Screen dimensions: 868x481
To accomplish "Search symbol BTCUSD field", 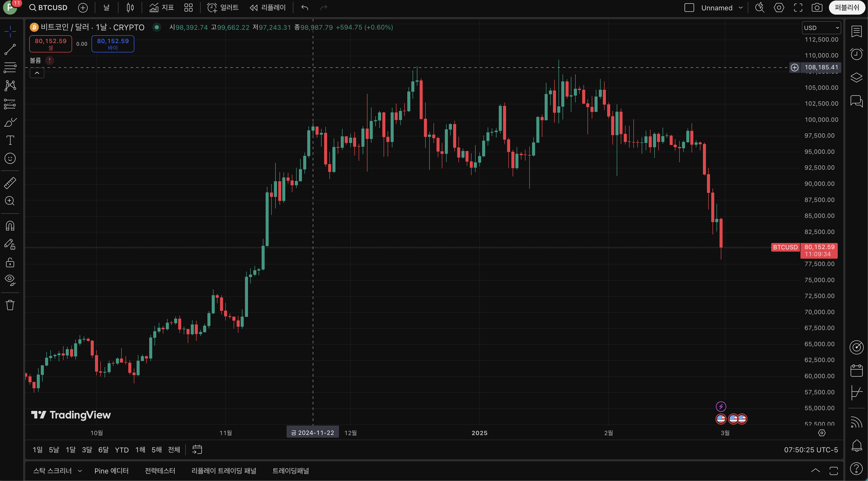I will click(x=49, y=7).
